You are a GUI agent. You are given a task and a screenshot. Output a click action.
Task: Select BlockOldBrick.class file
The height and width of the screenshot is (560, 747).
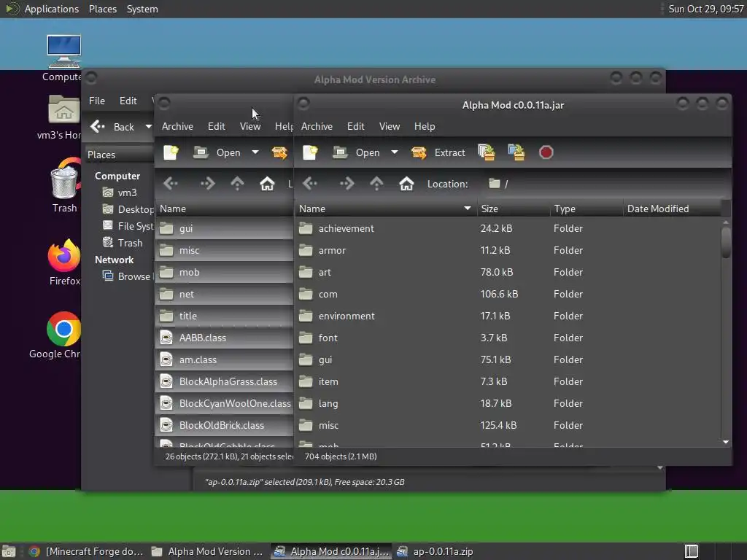225,426
